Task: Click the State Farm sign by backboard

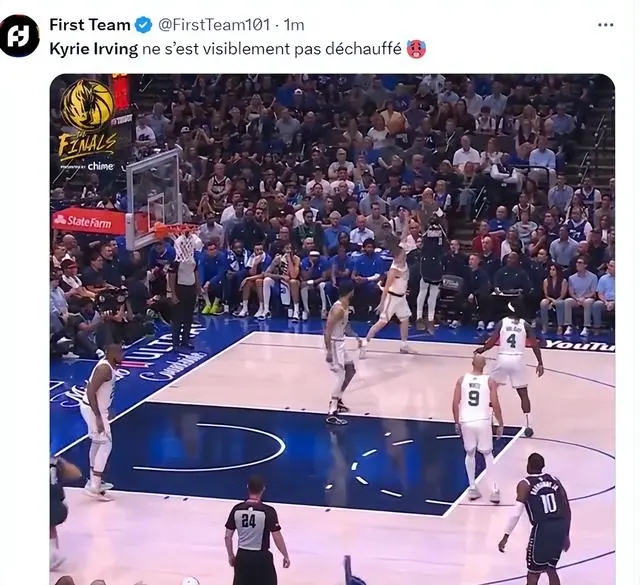Action: [89, 222]
